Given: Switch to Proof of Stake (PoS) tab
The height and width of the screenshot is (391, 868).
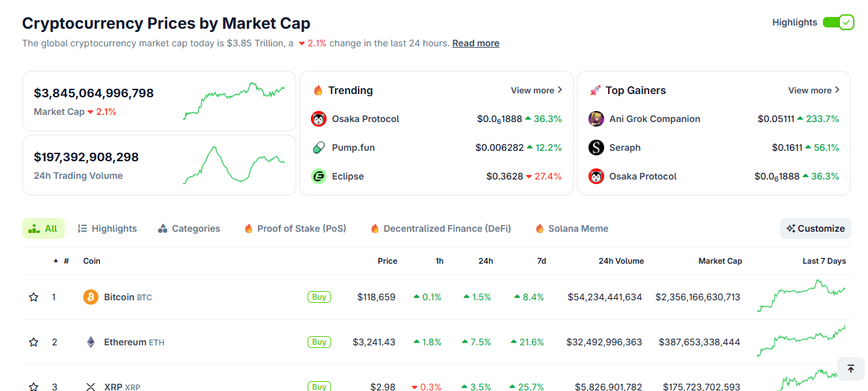Looking at the screenshot, I should 295,228.
